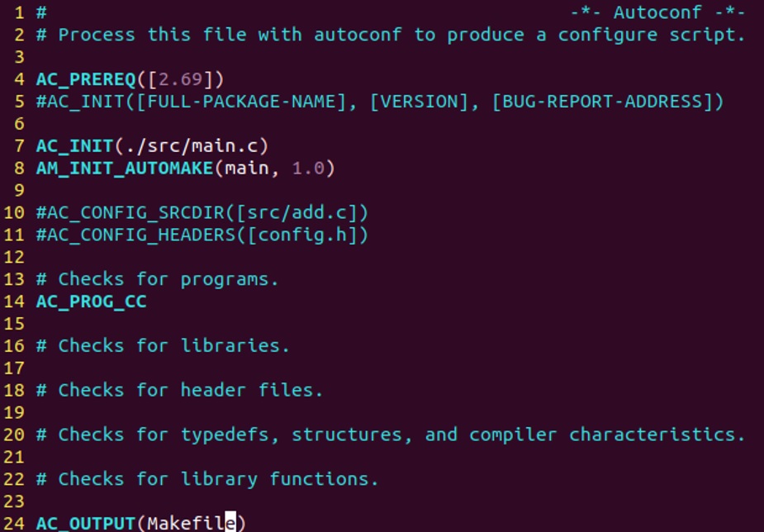This screenshot has height=532, width=764.
Task: Click the commented AC_CONFIG_SRCDIR line
Action: pyautogui.click(x=202, y=213)
